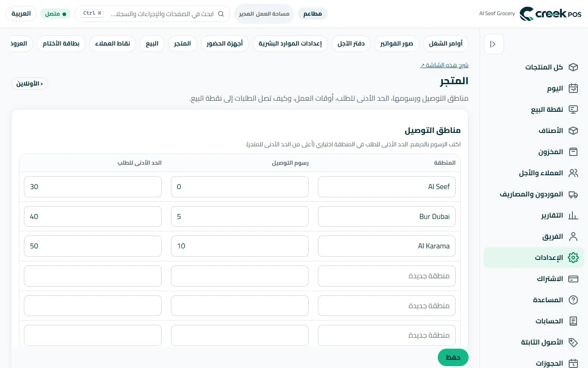588x368 pixels.
Task: Switch to صور الفواتير tab
Action: pyautogui.click(x=397, y=44)
